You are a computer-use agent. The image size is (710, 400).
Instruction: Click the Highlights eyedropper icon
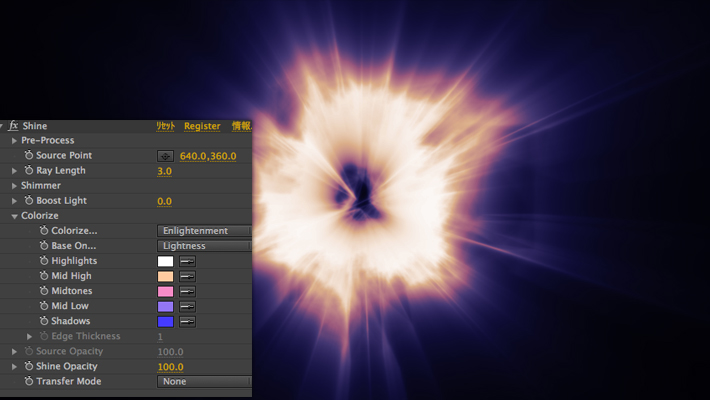tap(187, 261)
